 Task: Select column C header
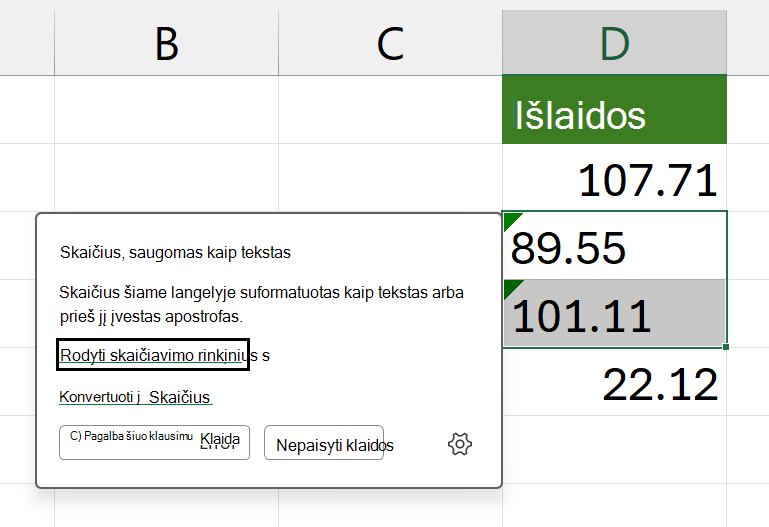tap(390, 43)
